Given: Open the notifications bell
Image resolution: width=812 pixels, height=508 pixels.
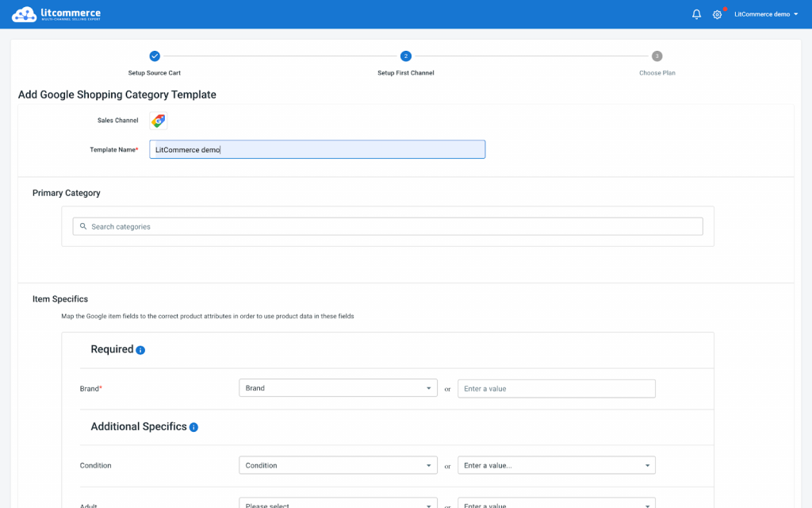Looking at the screenshot, I should (x=696, y=14).
